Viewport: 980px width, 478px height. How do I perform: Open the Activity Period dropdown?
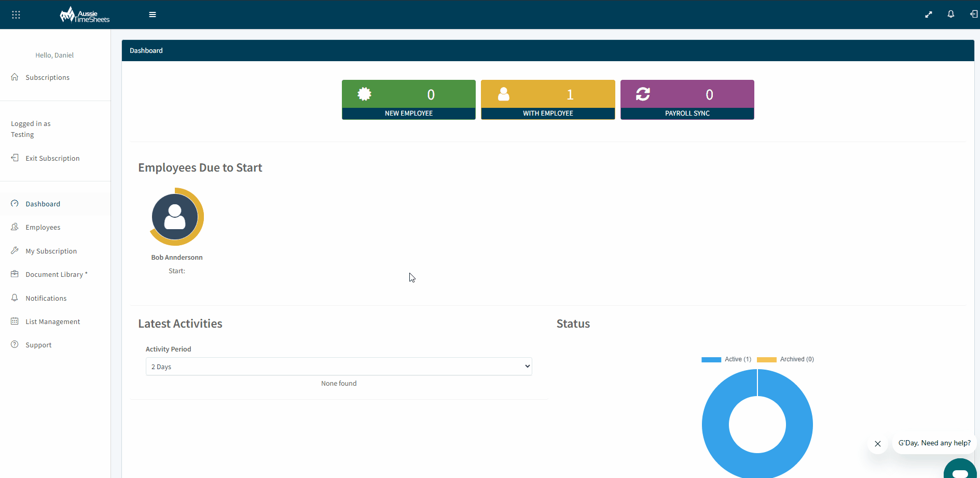(x=339, y=367)
